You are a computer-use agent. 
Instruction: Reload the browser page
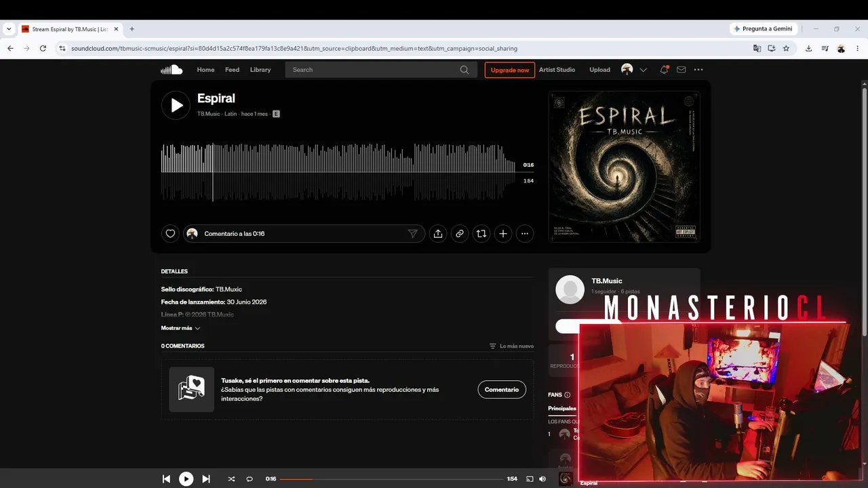click(43, 49)
